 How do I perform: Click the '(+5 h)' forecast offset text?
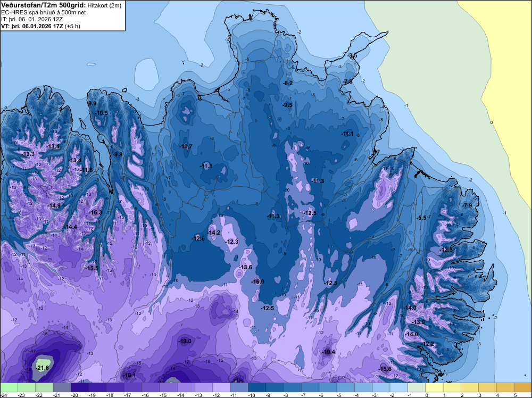pyautogui.click(x=72, y=26)
